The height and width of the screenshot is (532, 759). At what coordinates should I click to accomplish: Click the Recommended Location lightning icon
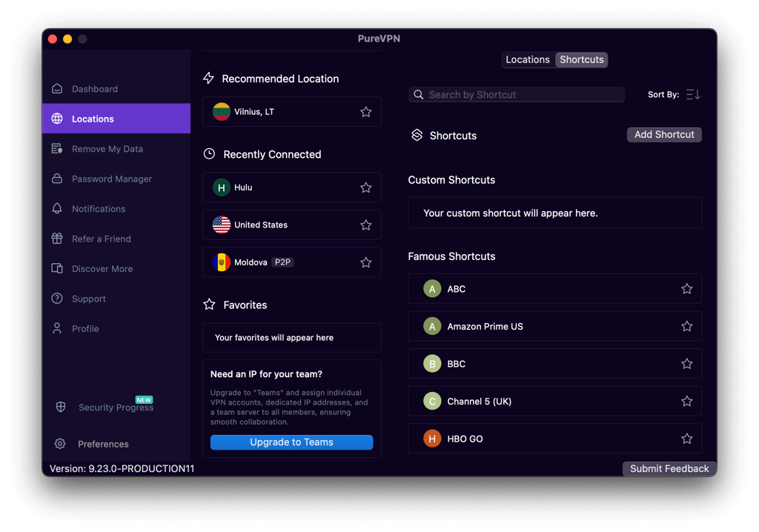(208, 78)
